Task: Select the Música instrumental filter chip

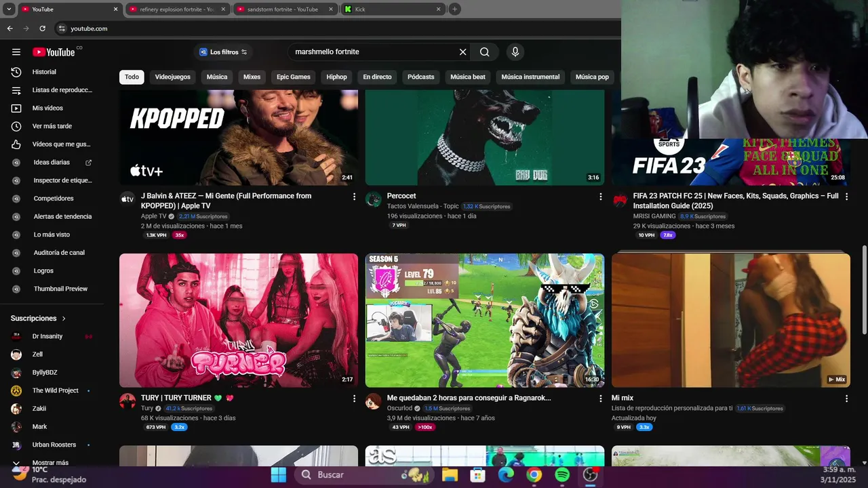Action: [530, 77]
